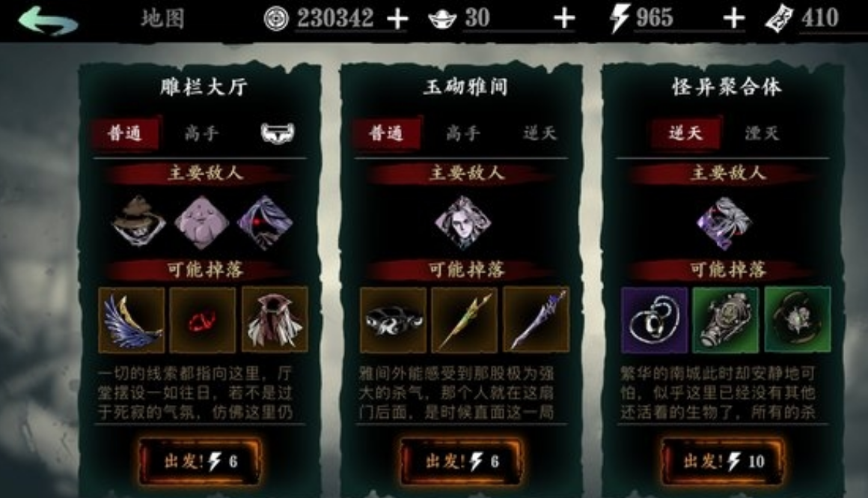
Task: Tap the ticket icon showing 410
Action: (779, 18)
